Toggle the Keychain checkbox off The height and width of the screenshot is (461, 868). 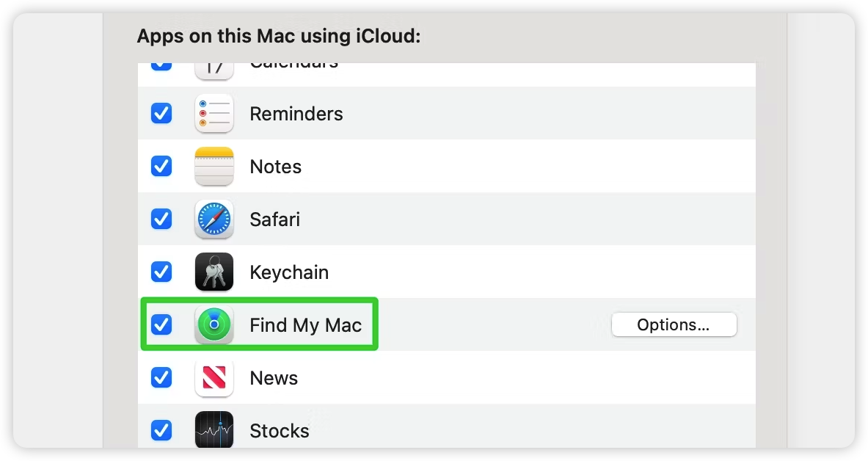(x=161, y=272)
